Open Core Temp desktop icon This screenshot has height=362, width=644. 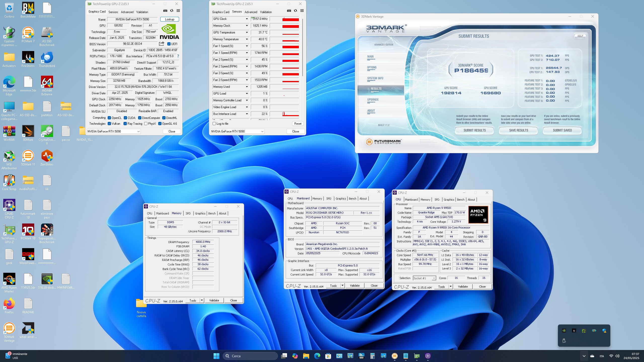point(9,183)
